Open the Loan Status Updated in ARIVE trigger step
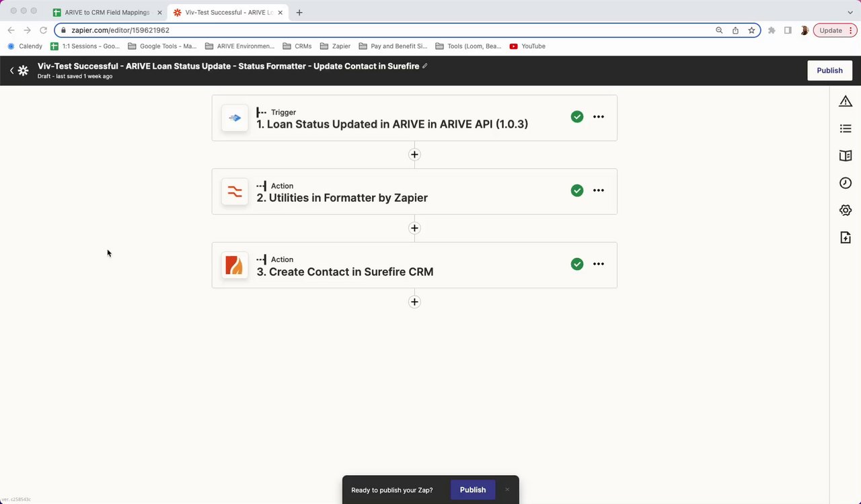Viewport: 861px width, 504px height. pyautogui.click(x=414, y=118)
